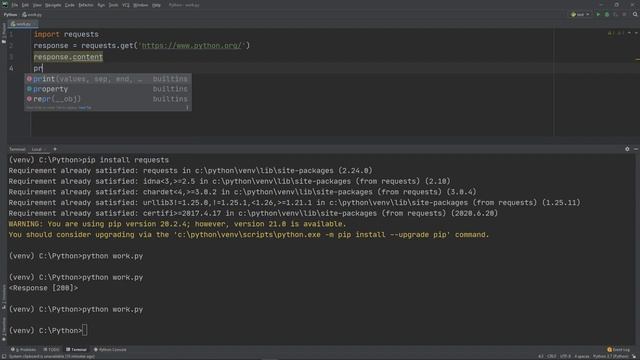
Task: Open the Run menu
Action: [101, 5]
